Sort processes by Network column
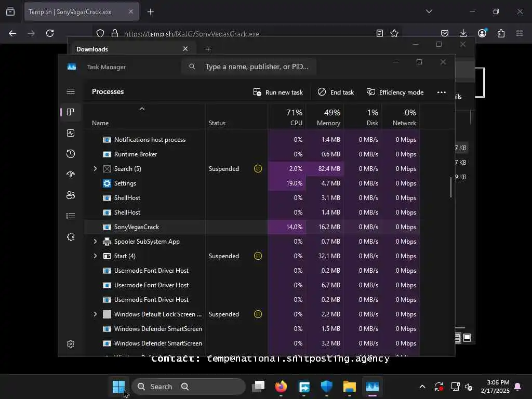The height and width of the screenshot is (399, 532). (404, 117)
